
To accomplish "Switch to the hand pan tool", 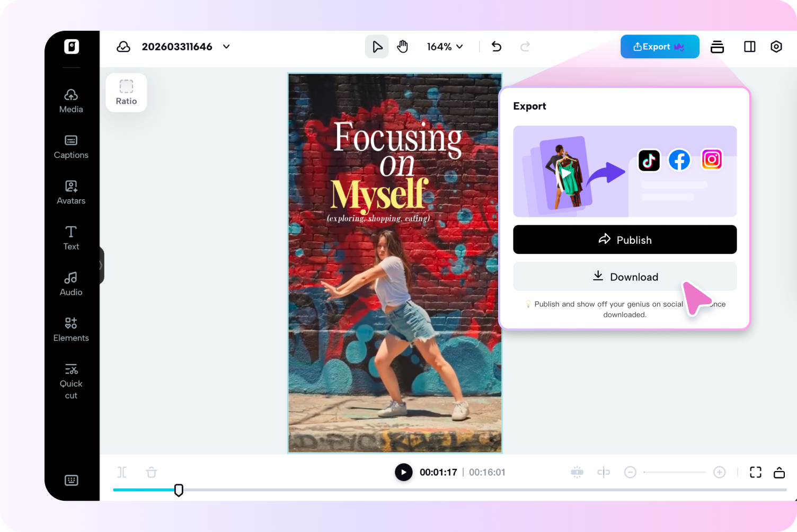I will (403, 47).
